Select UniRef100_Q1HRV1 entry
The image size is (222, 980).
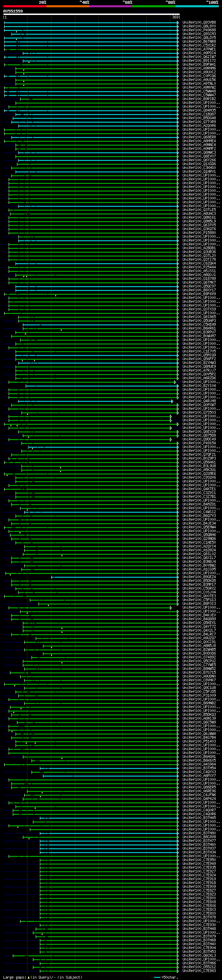pos(199,172)
